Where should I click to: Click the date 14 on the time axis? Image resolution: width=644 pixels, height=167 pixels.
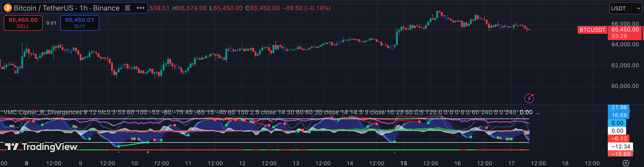click(x=350, y=163)
